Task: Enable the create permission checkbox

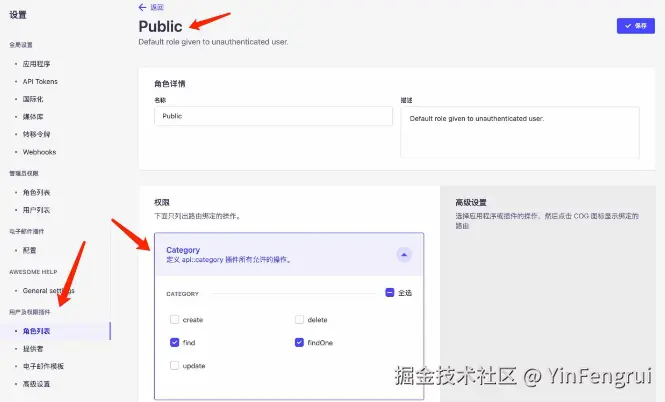Action: click(174, 319)
